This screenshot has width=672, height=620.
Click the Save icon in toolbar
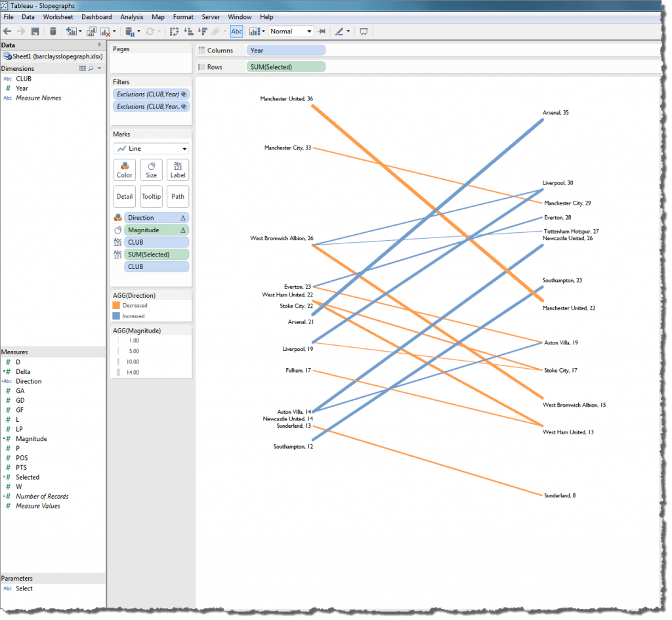click(x=35, y=31)
